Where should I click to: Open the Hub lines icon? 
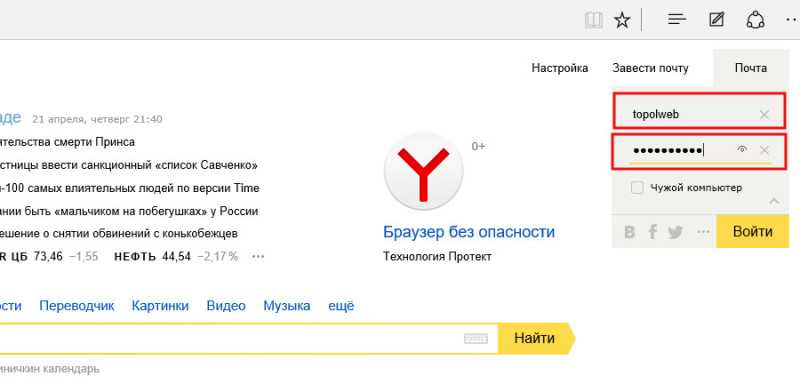(677, 20)
